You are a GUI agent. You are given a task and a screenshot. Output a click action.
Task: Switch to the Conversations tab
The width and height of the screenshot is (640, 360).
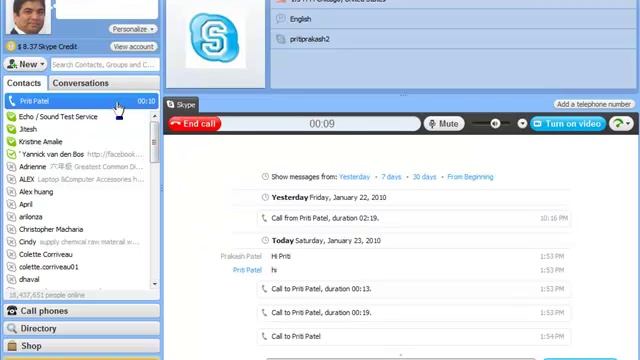point(103,83)
